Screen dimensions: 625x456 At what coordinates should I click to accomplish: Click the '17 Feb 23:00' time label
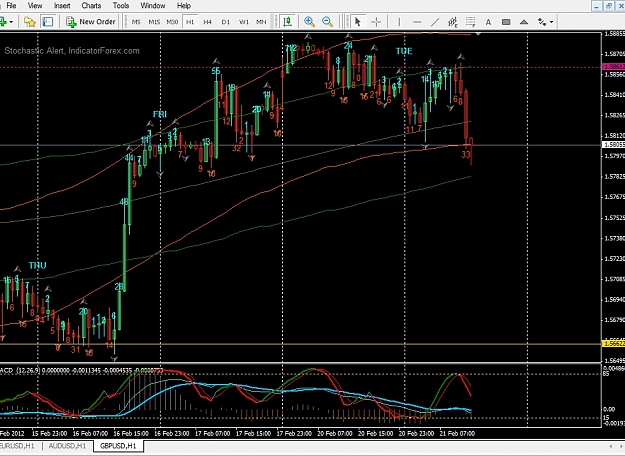(294, 433)
